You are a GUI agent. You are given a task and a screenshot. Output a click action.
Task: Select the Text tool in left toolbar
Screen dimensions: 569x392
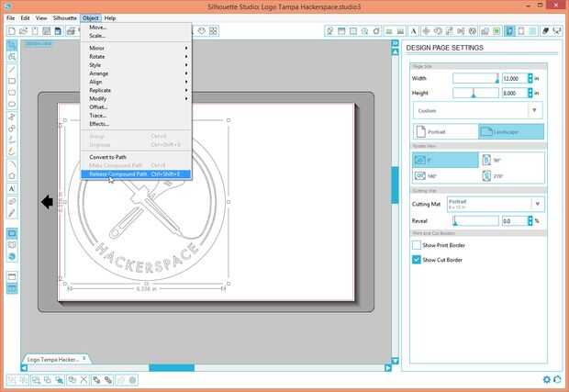(x=12, y=189)
